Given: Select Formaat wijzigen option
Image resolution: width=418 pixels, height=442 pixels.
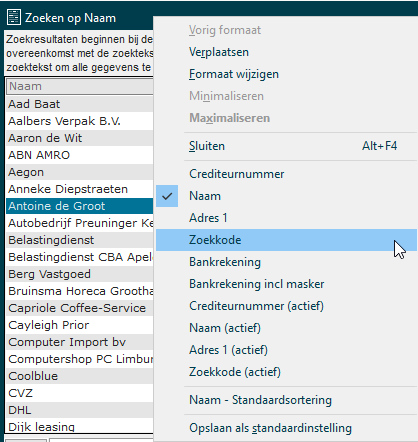Looking at the screenshot, I should coord(286,74).
